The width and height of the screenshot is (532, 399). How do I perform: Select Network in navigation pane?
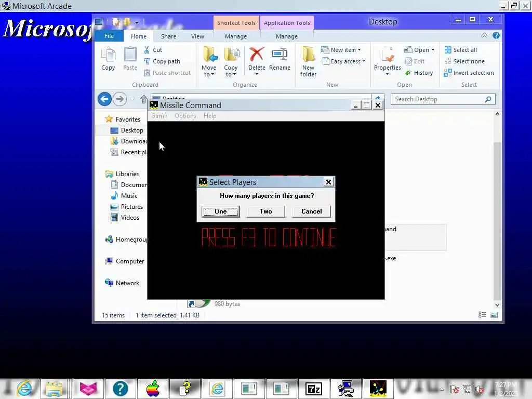click(x=123, y=283)
